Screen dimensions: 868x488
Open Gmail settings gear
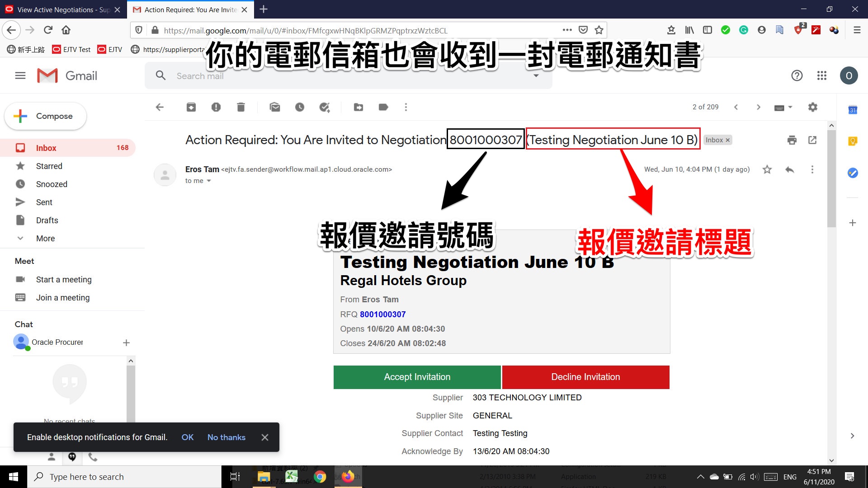pyautogui.click(x=813, y=107)
